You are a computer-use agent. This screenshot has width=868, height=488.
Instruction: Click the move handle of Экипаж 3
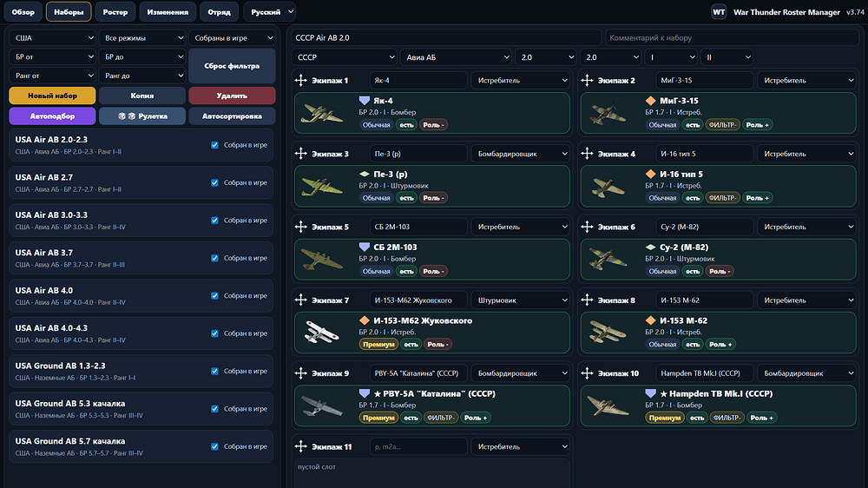click(300, 154)
